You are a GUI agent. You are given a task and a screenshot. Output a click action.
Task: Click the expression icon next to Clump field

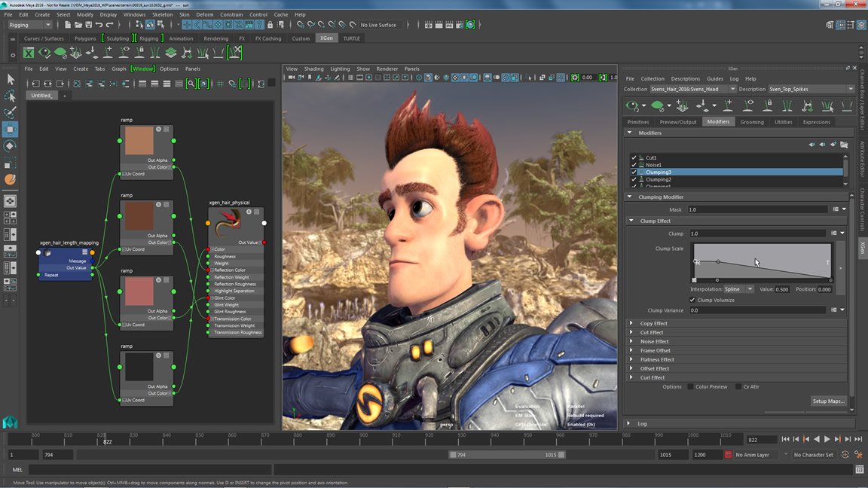pos(833,233)
